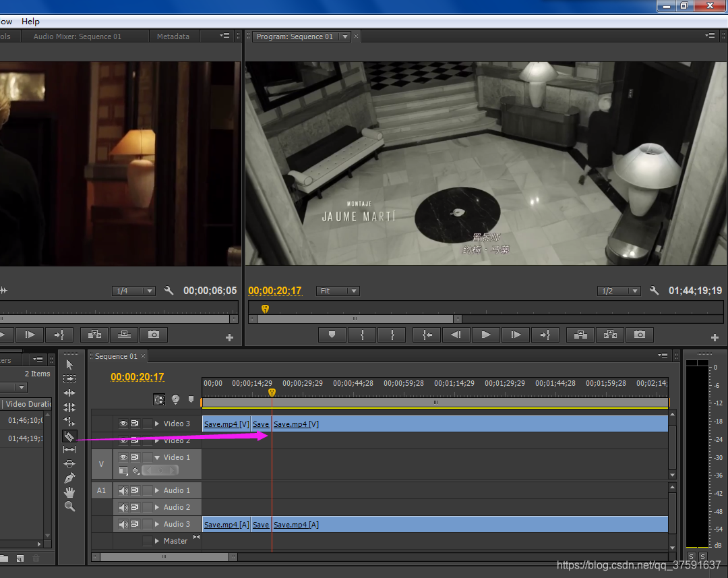Expand the Video 3 track
Image resolution: width=728 pixels, height=578 pixels.
coord(157,424)
